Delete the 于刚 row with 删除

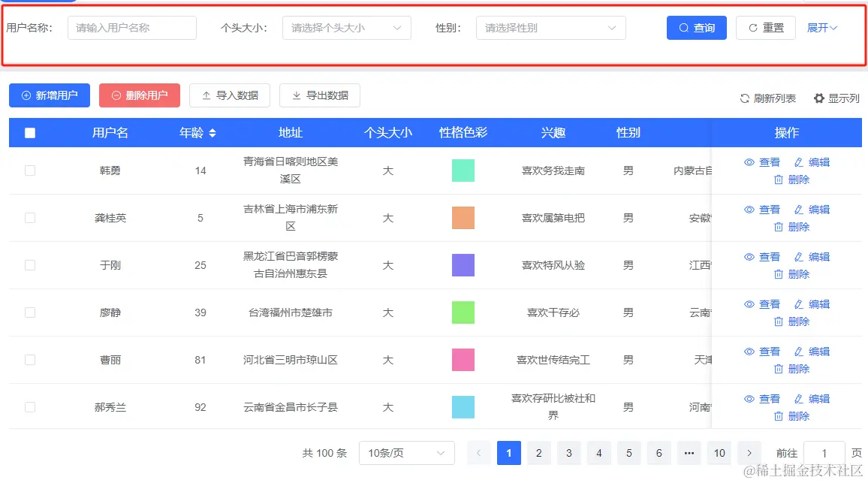pos(791,274)
